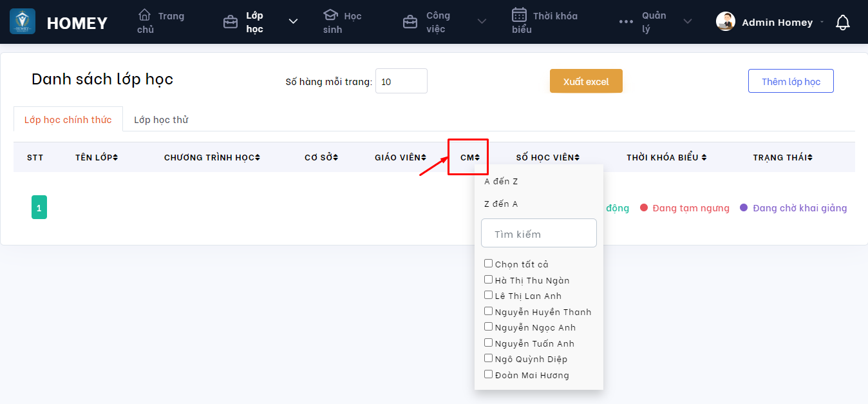Click the graduation cap Học sinh icon
The image size is (868, 404).
330,15
